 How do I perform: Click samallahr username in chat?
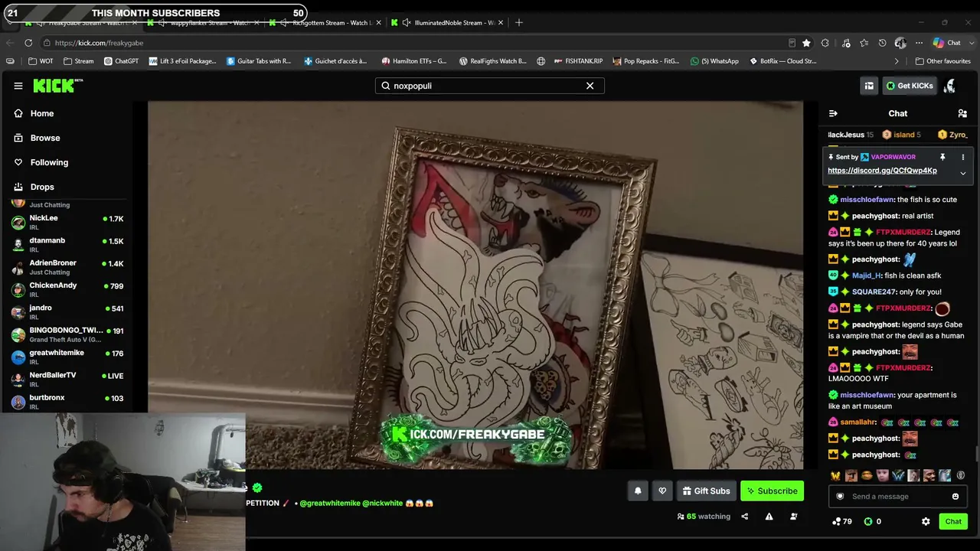[x=858, y=422]
